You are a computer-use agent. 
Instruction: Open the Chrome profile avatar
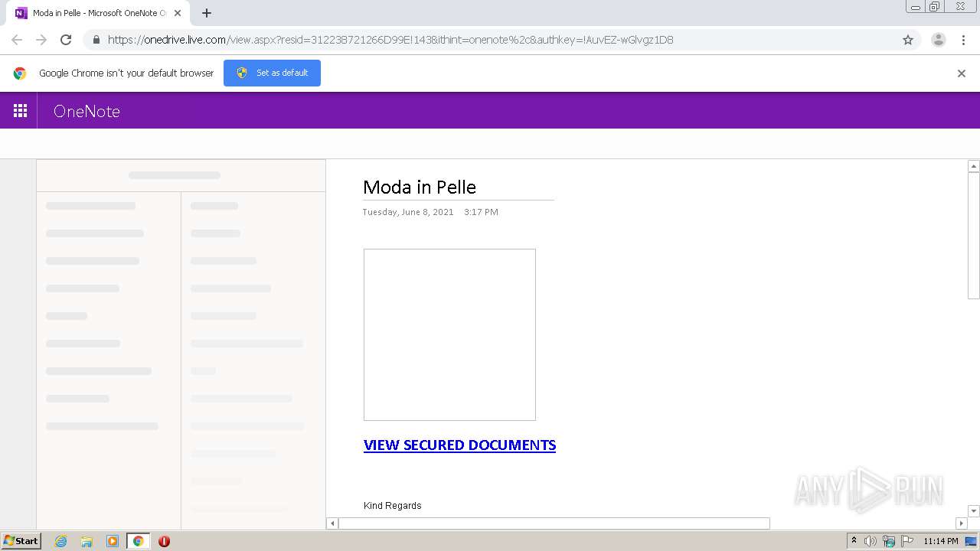[938, 40]
